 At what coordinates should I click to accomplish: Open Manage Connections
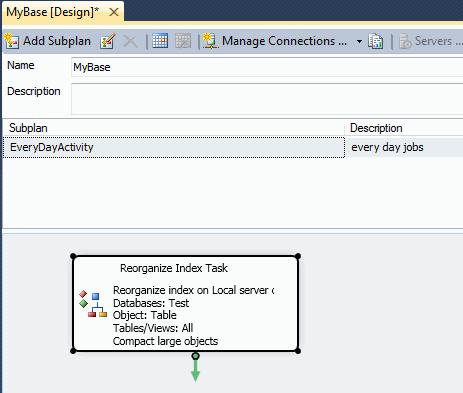click(275, 41)
